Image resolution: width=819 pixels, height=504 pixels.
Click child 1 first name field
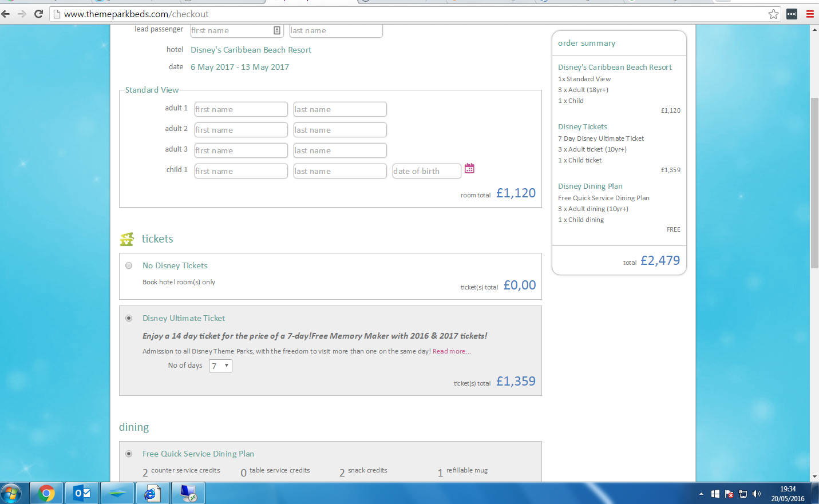241,171
